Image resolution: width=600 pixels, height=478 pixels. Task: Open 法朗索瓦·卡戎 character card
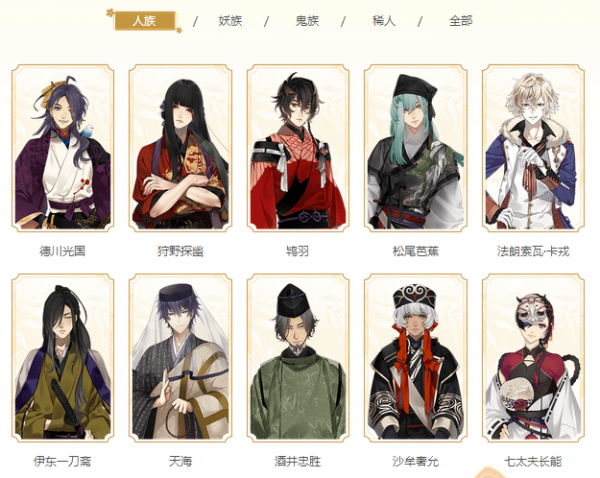point(533,148)
